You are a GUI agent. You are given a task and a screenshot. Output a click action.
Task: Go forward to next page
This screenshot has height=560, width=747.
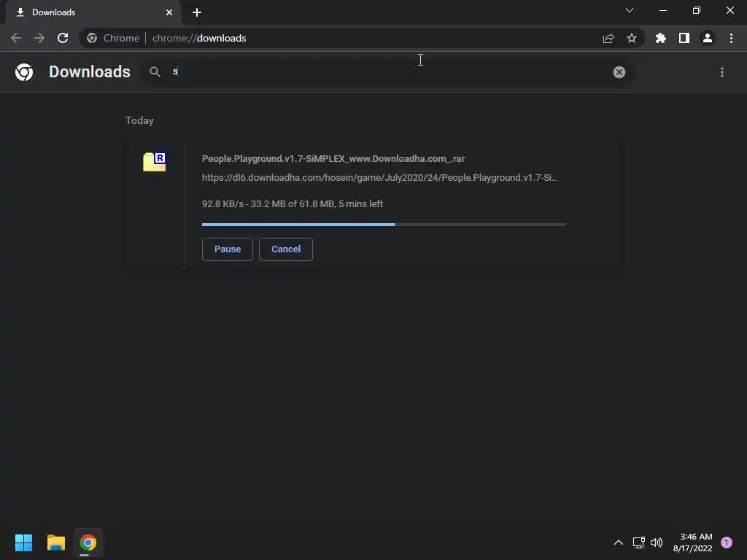(x=39, y=38)
